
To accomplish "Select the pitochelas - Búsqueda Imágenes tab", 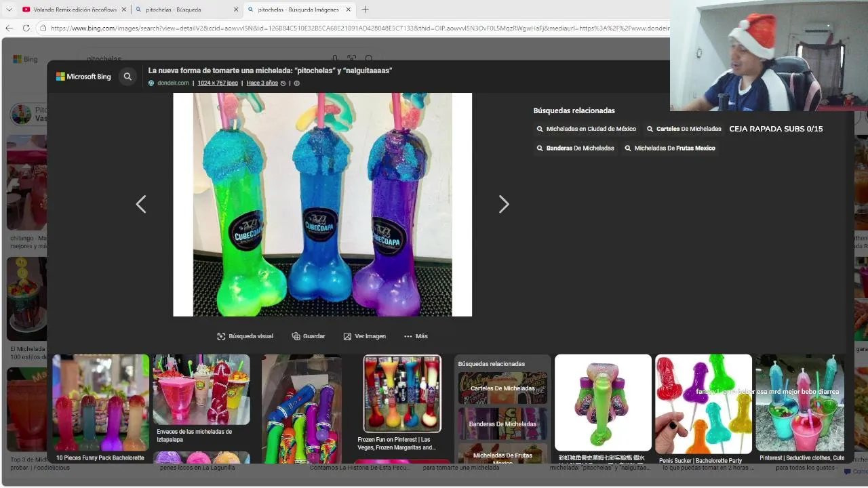I will [x=298, y=9].
